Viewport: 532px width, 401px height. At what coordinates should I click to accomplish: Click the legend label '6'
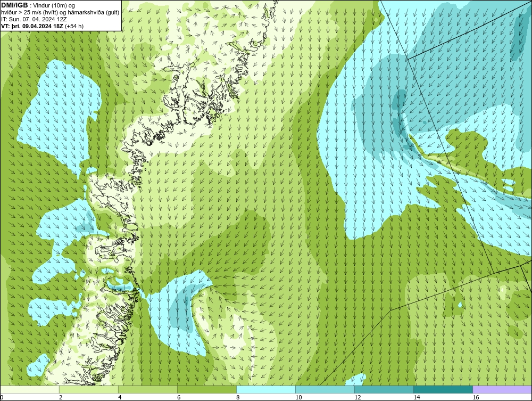pos(179,397)
